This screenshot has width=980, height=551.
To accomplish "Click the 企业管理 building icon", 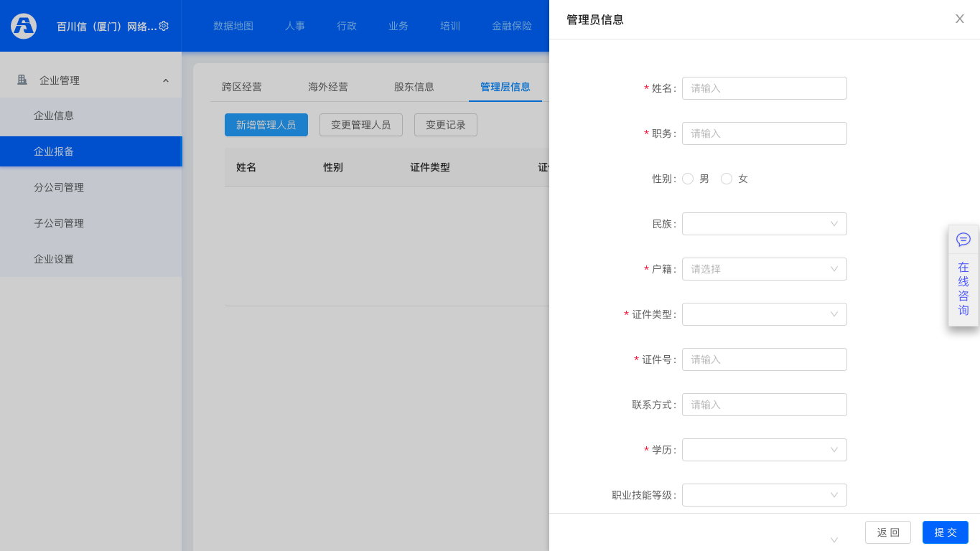I will (22, 80).
